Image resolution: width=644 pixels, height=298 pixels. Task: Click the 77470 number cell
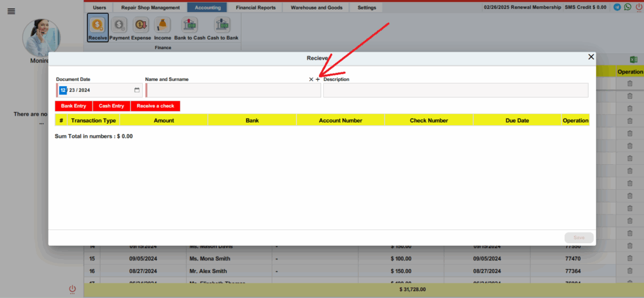coord(574,258)
